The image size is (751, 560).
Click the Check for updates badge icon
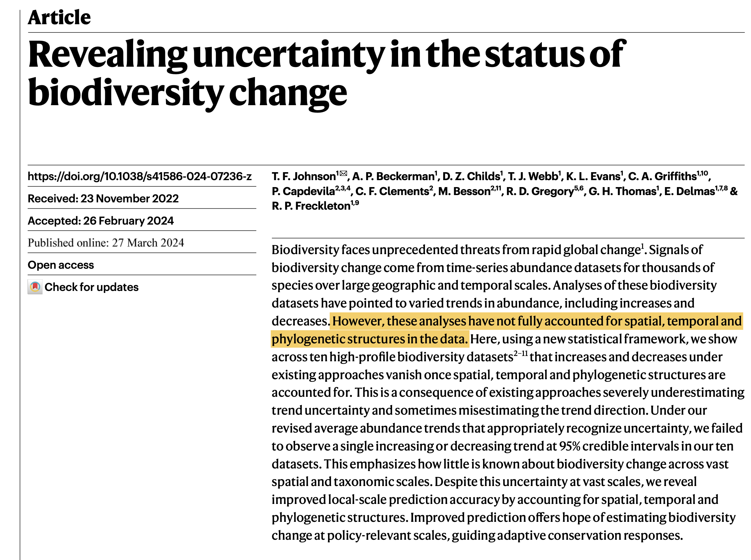pos(35,287)
